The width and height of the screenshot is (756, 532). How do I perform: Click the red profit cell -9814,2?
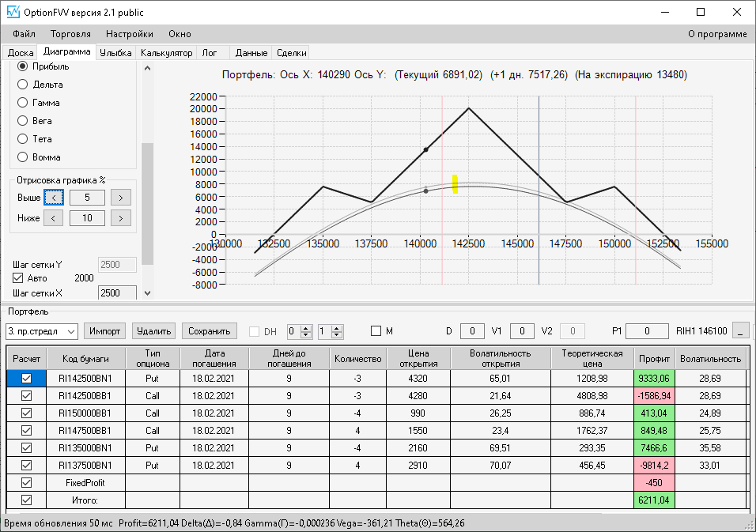[654, 465]
